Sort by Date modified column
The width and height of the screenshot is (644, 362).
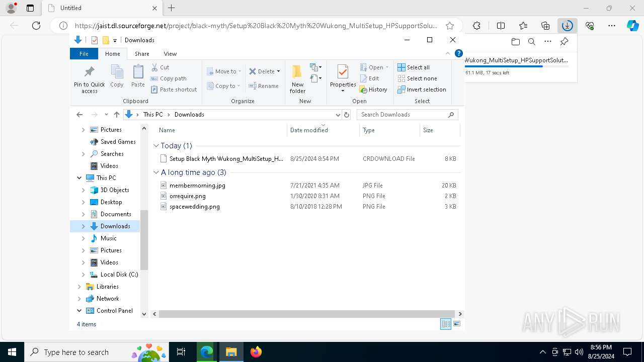click(323, 130)
